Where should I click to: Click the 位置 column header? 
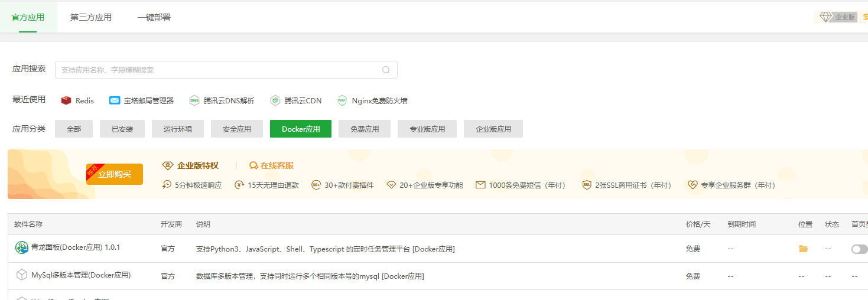(805, 224)
